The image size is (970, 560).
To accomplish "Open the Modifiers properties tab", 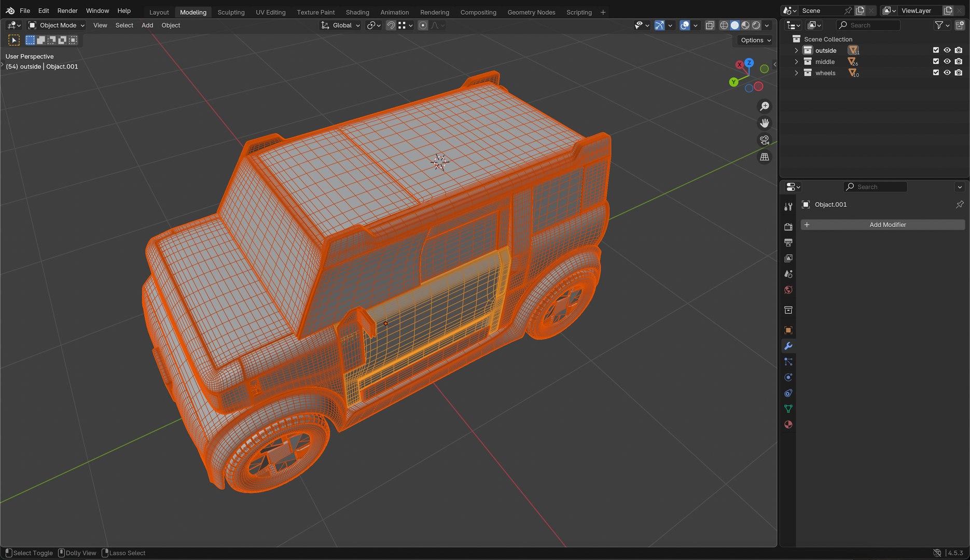I will 788,346.
